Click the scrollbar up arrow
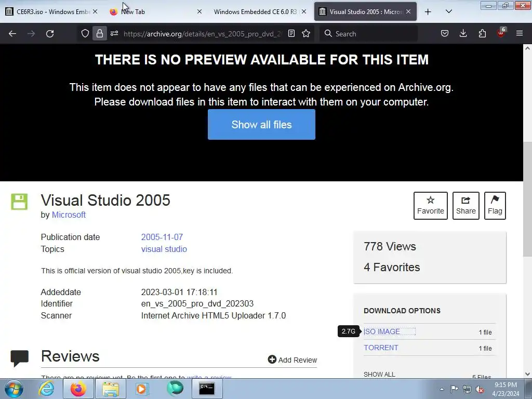Viewport: 532px width, 399px height. tap(527, 48)
